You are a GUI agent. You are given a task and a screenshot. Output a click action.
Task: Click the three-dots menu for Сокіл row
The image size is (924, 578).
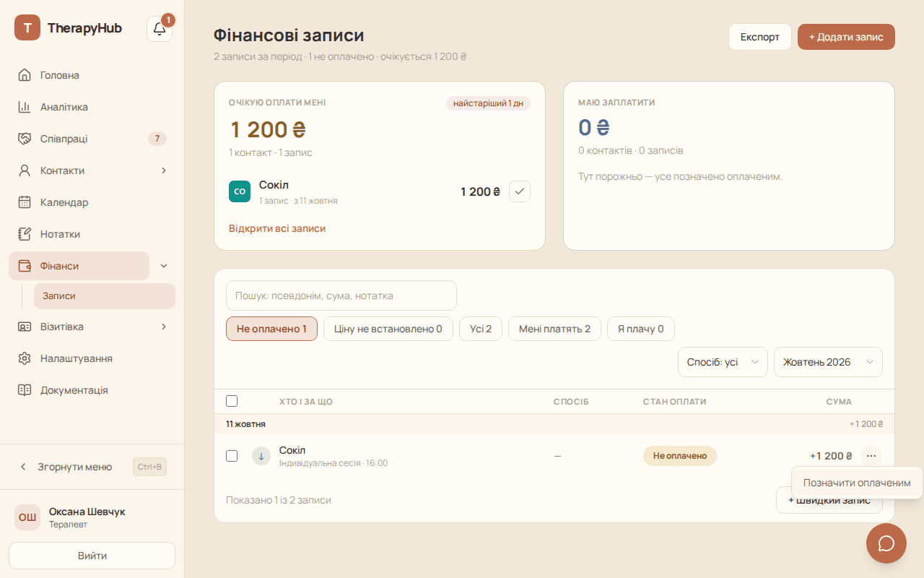(871, 456)
